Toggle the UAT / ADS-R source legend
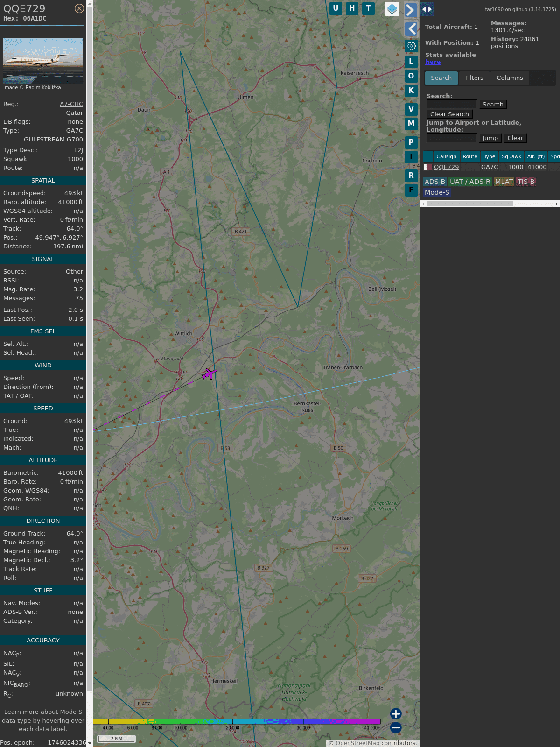 point(470,182)
